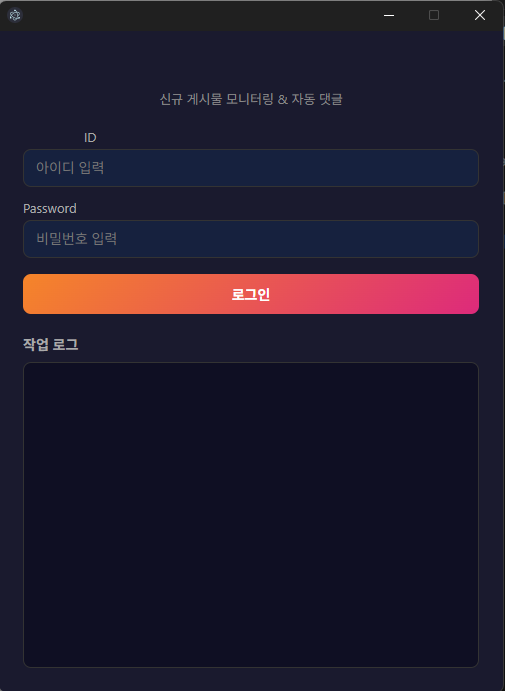Click the orange left edge of 로그인 button
This screenshot has width=505, height=691.
(x=33, y=294)
